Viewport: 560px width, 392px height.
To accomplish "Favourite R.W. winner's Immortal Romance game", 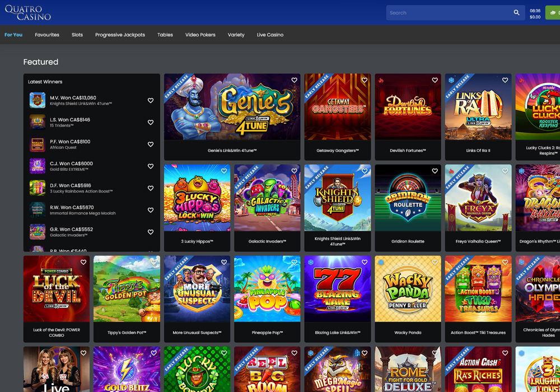I will pyautogui.click(x=151, y=211).
